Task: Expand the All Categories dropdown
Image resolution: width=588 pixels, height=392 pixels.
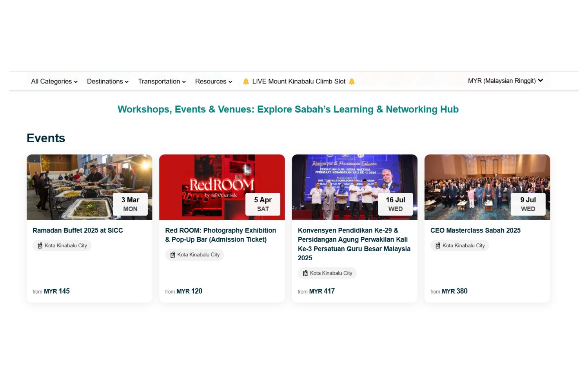Action: coord(54,82)
